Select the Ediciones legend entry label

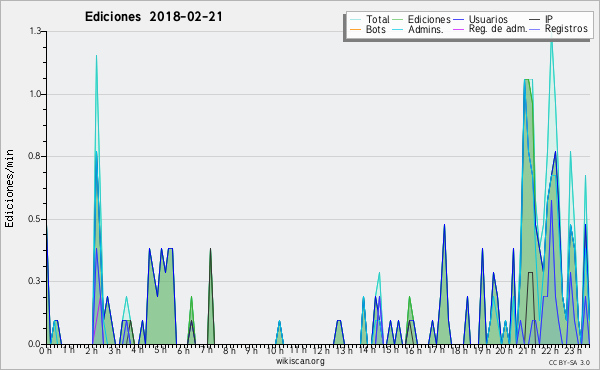pyautogui.click(x=429, y=20)
